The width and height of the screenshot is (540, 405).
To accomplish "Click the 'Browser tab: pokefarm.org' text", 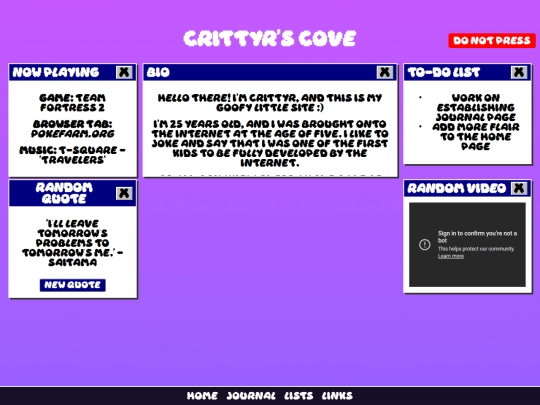I will point(73,129).
